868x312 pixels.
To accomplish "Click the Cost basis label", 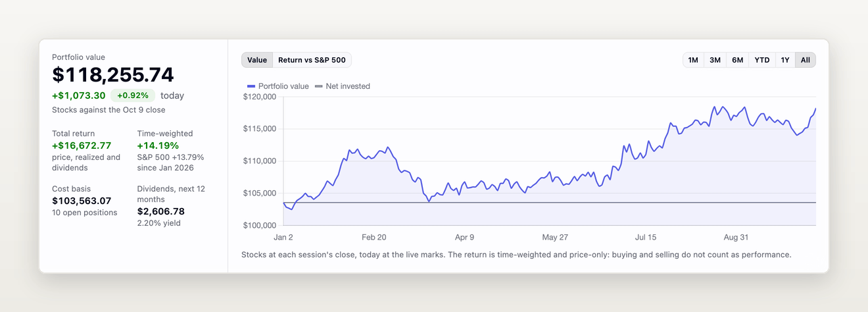I will [x=71, y=189].
